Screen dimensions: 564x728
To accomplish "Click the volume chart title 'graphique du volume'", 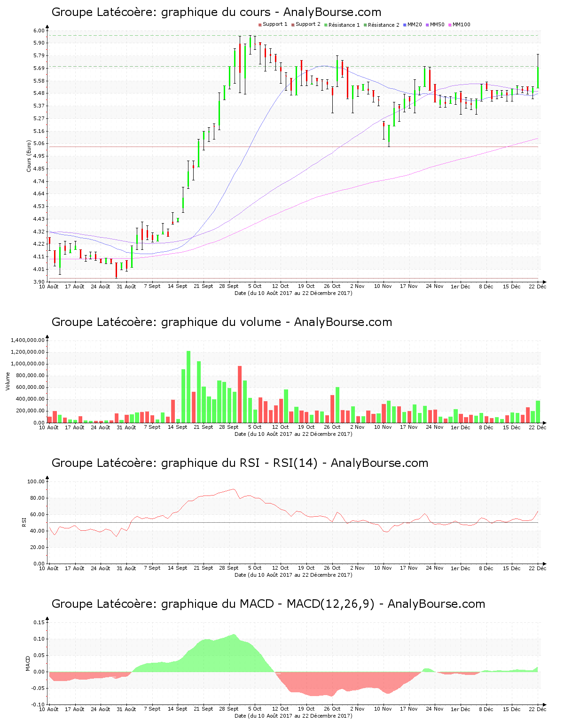I will [221, 322].
